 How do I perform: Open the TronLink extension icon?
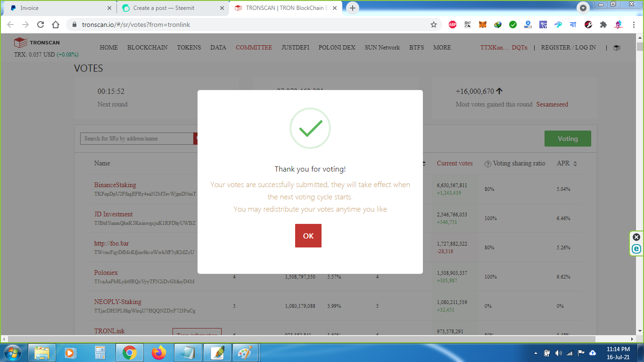[x=543, y=25]
